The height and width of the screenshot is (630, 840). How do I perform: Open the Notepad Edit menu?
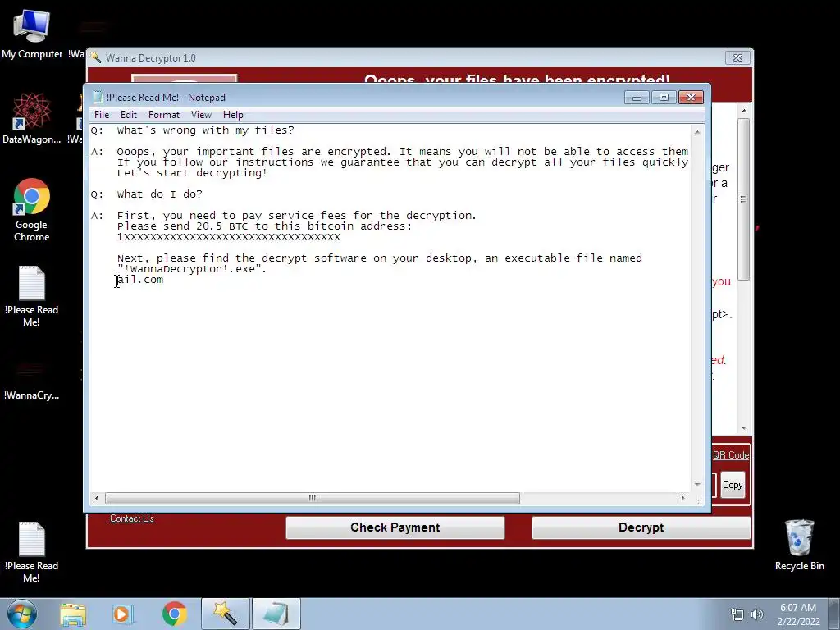pos(129,115)
